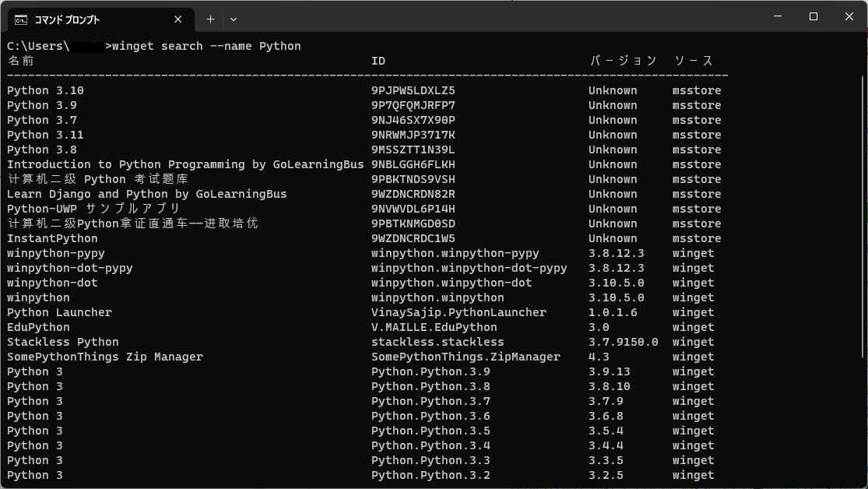The width and height of the screenshot is (868, 489).
Task: Open the profile dropdown arrow
Action: (234, 19)
